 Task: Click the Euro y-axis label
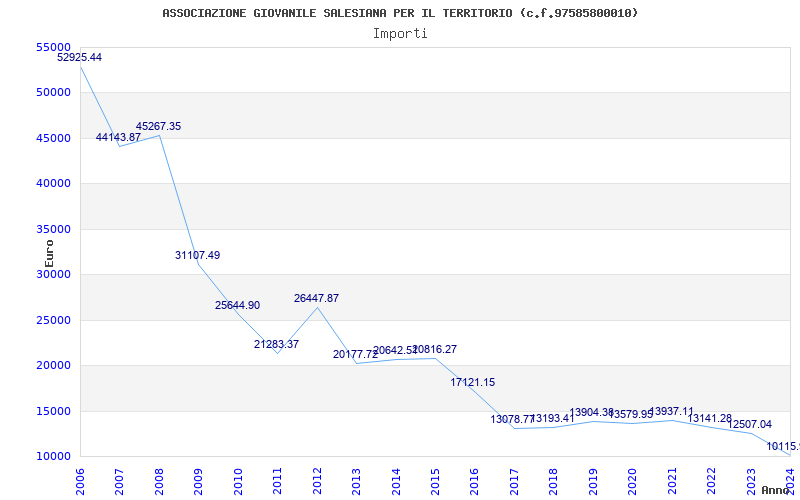[x=49, y=254]
